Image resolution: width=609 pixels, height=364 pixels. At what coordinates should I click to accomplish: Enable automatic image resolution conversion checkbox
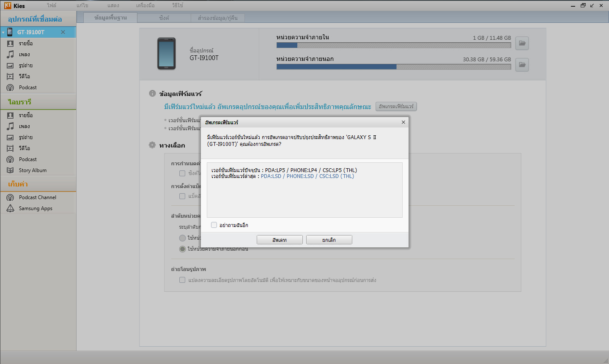[182, 280]
